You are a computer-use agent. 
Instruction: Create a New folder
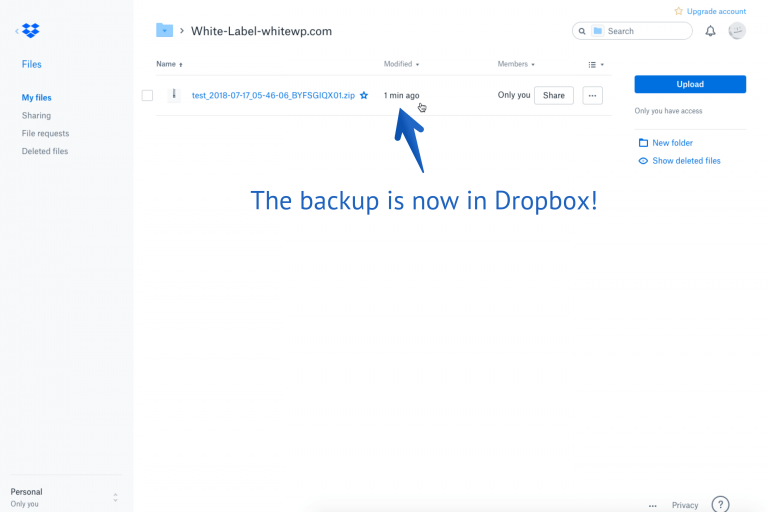click(x=666, y=143)
